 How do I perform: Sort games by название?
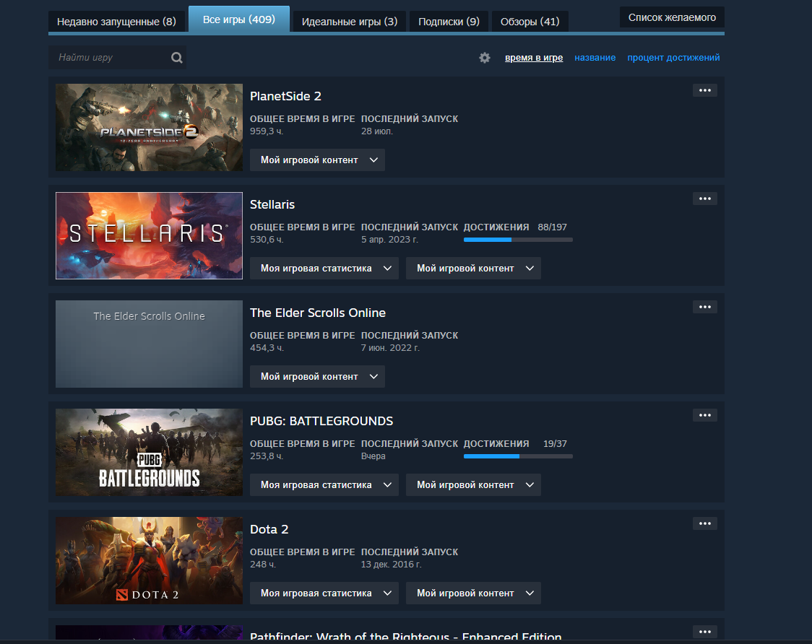(x=595, y=58)
